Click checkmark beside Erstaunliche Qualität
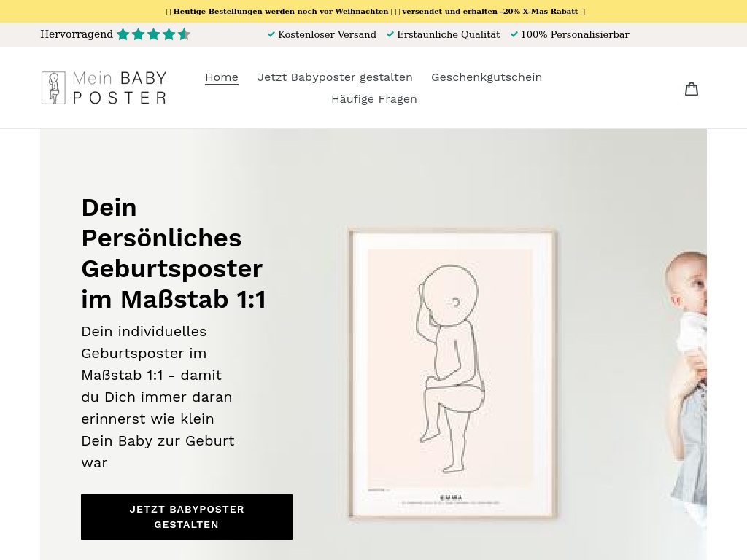This screenshot has height=560, width=747. (390, 34)
